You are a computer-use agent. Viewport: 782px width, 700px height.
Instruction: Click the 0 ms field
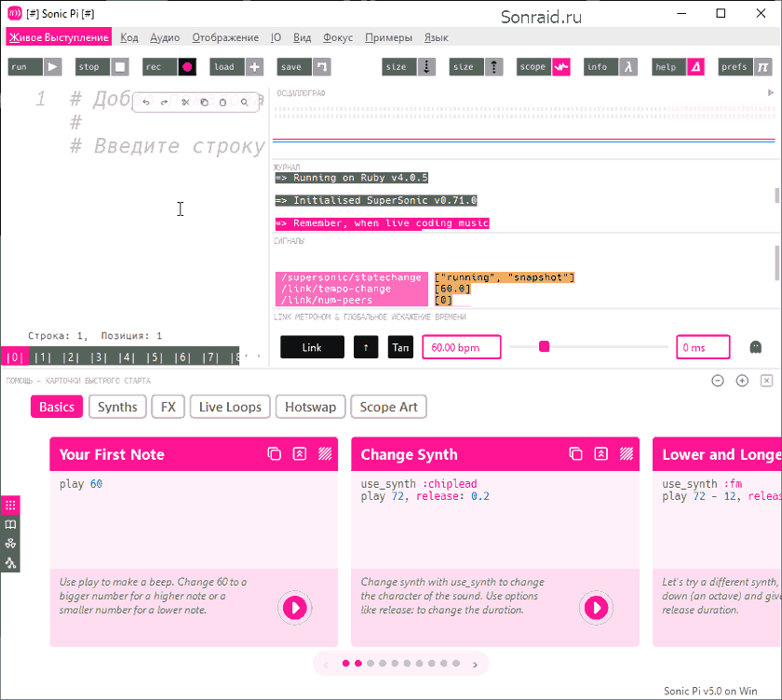tap(703, 347)
